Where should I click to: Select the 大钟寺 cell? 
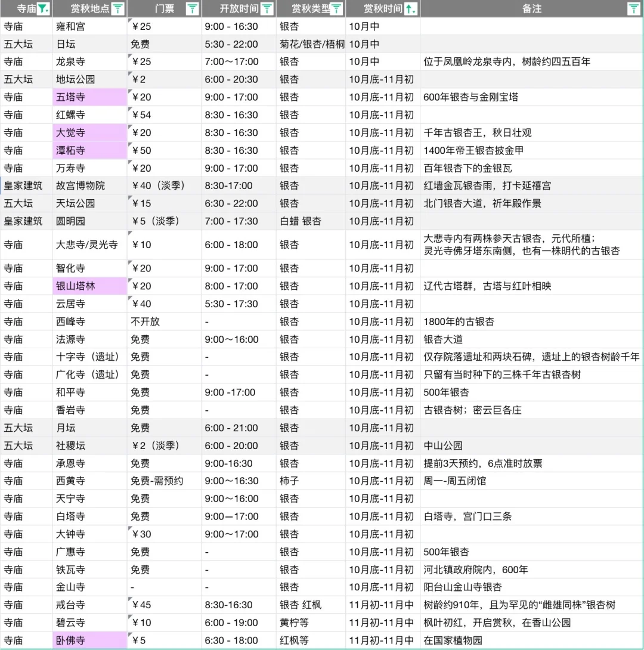pos(89,534)
